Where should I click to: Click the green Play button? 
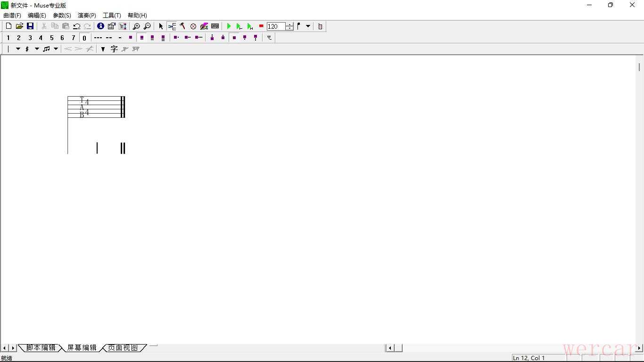click(229, 26)
